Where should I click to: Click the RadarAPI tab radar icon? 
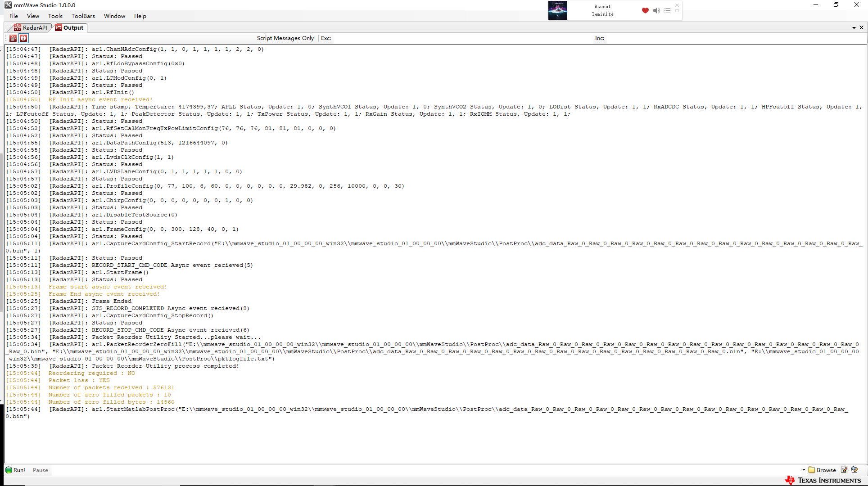(17, 27)
